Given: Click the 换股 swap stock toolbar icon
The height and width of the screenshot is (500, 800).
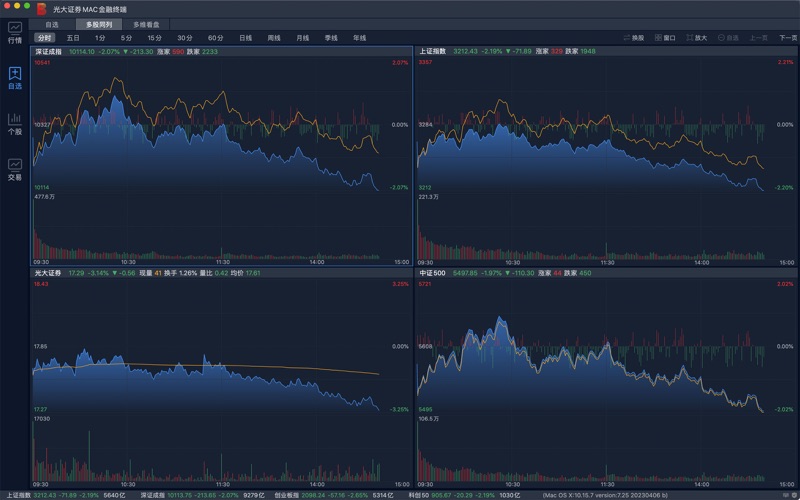Looking at the screenshot, I should 633,38.
